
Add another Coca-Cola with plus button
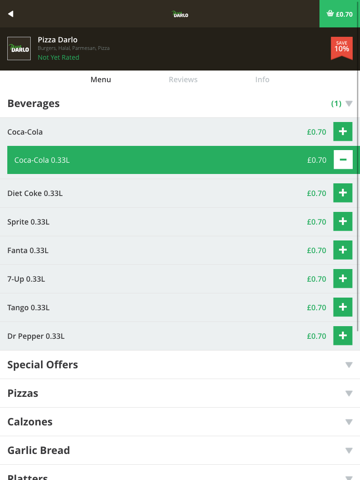point(343,131)
